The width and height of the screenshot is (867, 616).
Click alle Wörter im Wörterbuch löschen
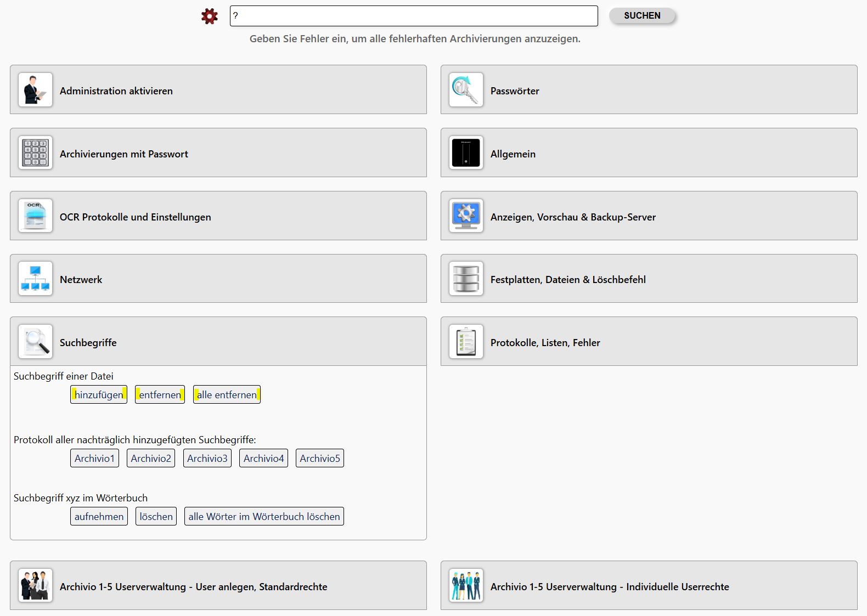click(264, 517)
